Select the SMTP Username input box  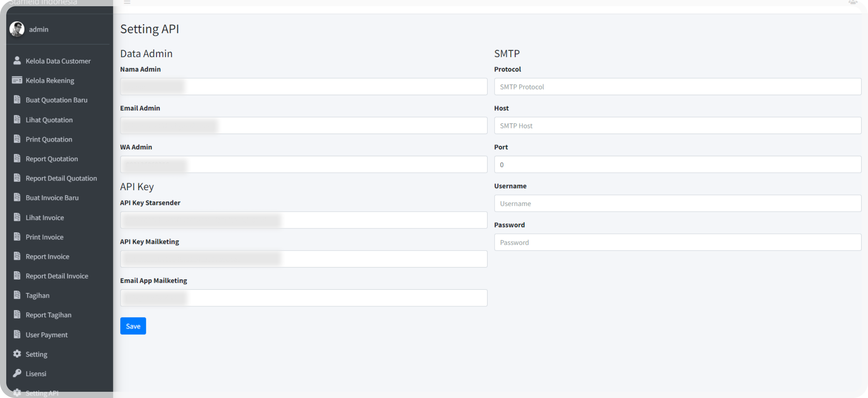677,203
